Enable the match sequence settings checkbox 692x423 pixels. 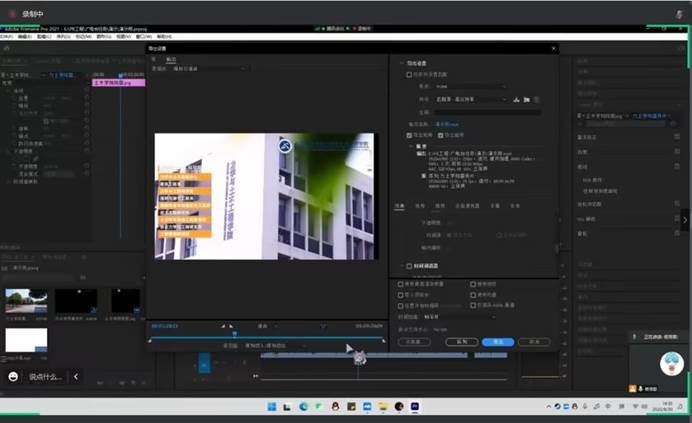[410, 74]
